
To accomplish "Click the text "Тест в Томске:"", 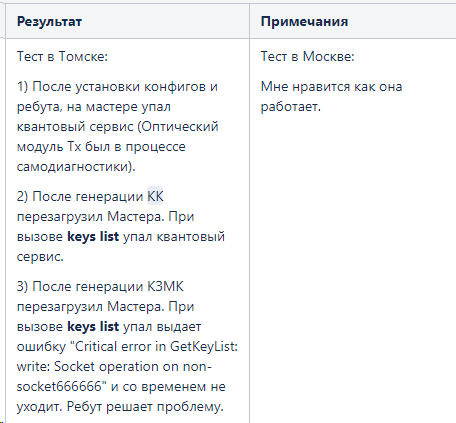I will [62, 56].
